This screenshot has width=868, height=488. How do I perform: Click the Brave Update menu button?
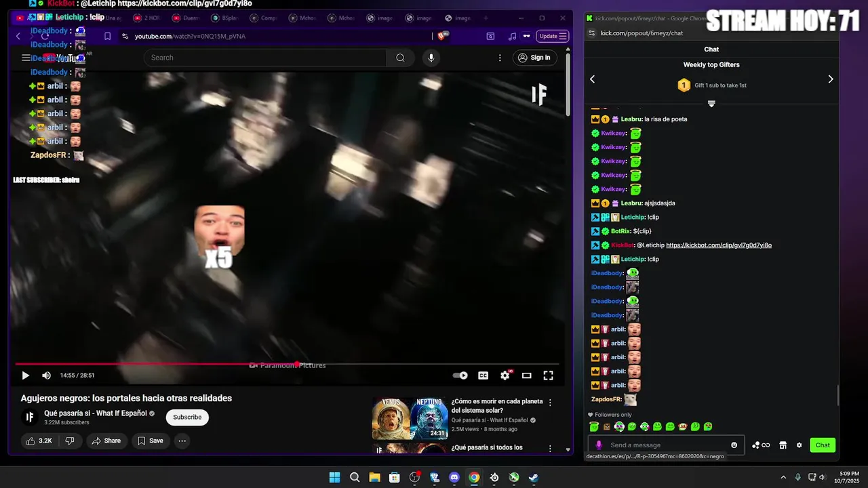[x=552, y=36]
